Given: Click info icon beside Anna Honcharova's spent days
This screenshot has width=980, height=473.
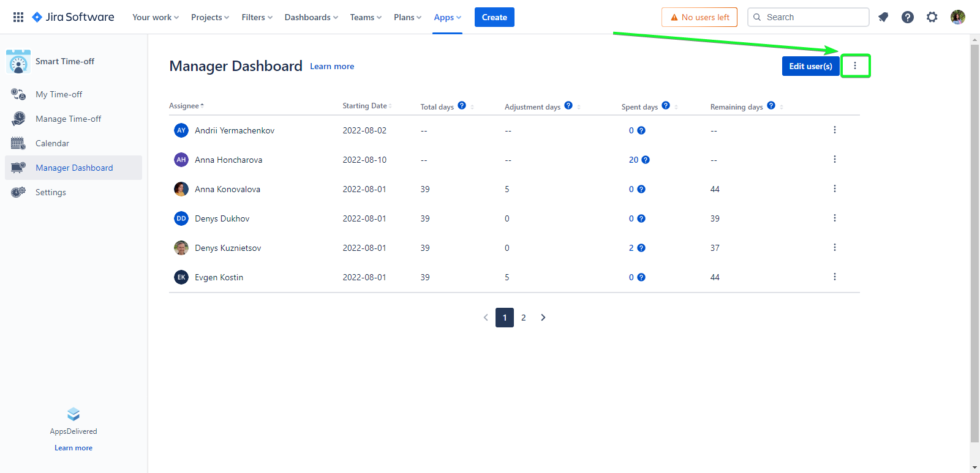Looking at the screenshot, I should pyautogui.click(x=646, y=160).
